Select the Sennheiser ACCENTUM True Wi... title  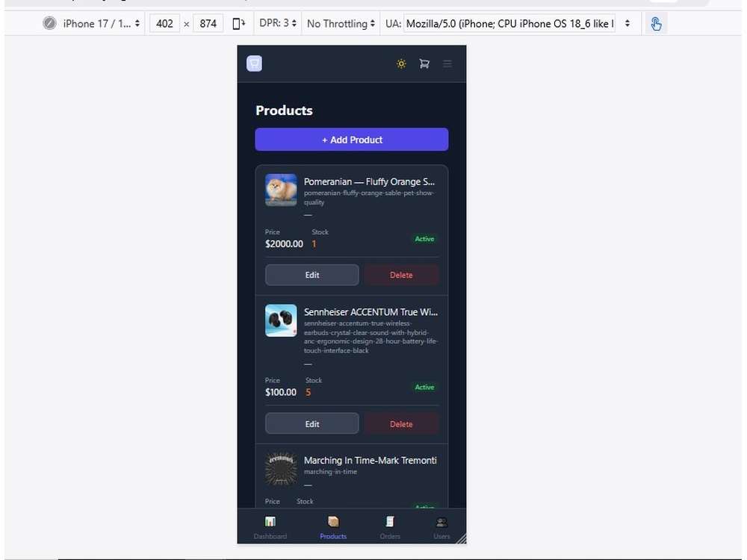pyautogui.click(x=371, y=312)
